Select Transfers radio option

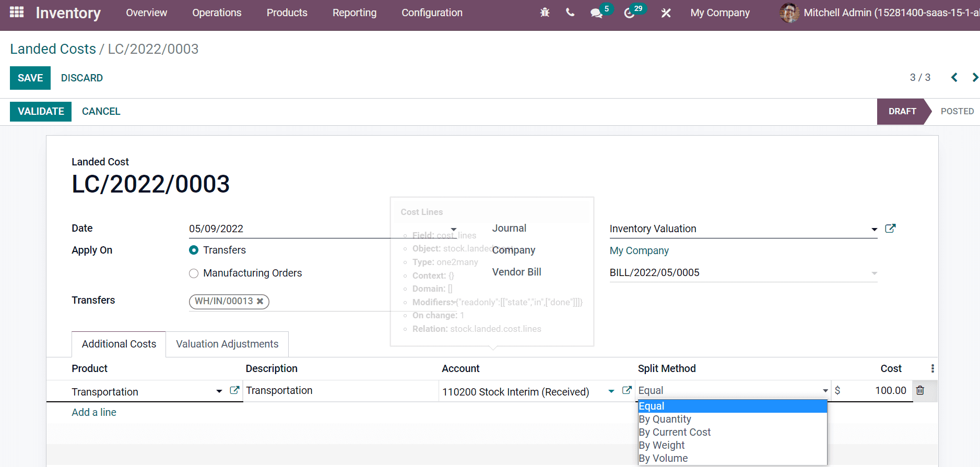pos(194,250)
